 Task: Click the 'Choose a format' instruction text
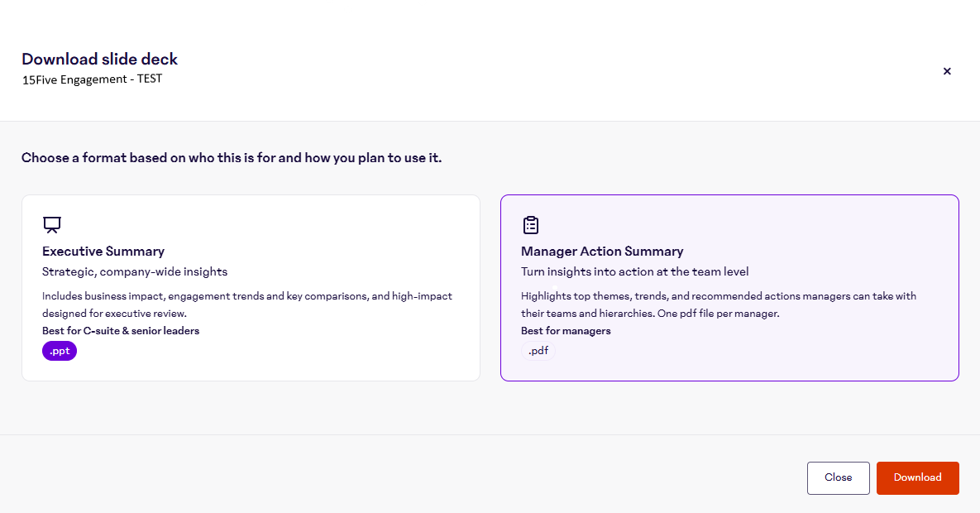pyautogui.click(x=232, y=158)
